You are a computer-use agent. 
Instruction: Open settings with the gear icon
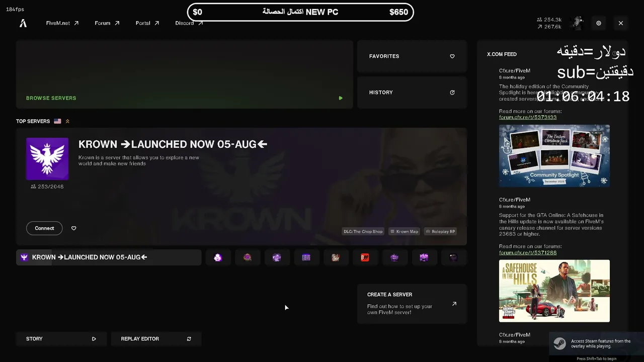click(599, 23)
